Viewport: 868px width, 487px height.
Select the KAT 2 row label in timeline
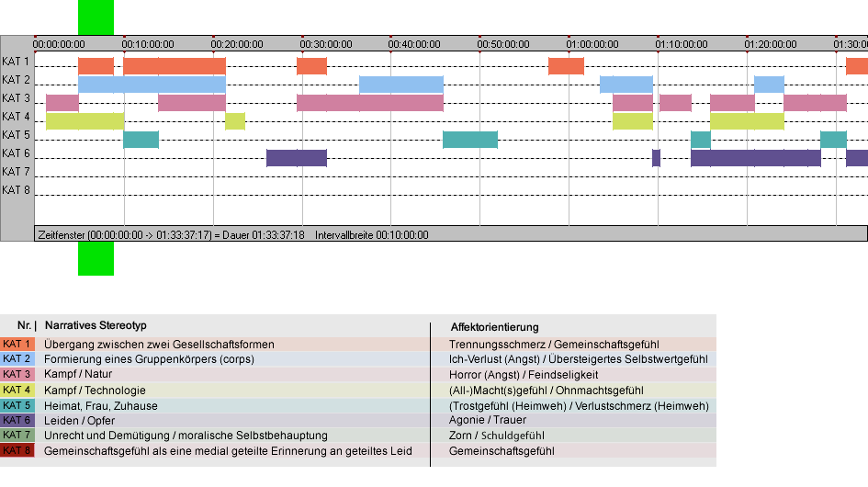(x=16, y=80)
